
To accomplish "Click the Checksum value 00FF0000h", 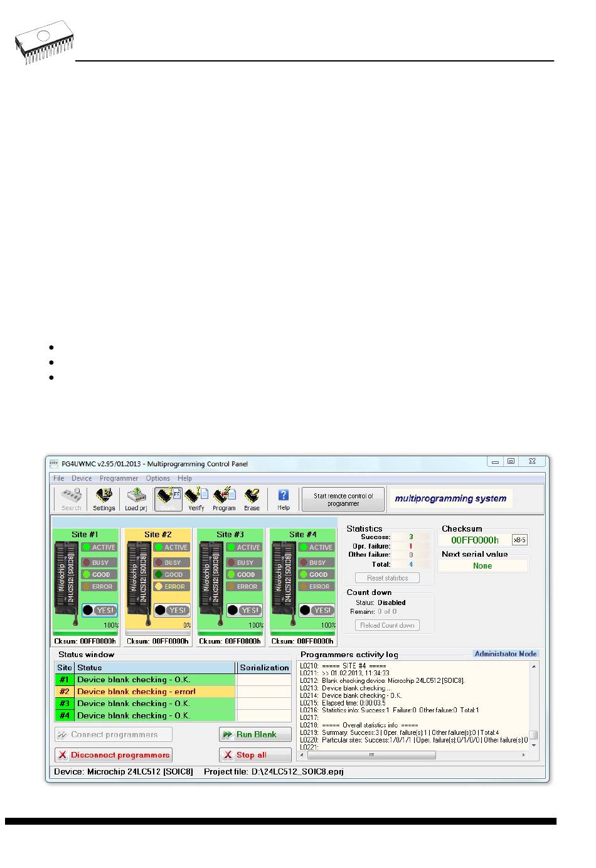I will tap(475, 540).
